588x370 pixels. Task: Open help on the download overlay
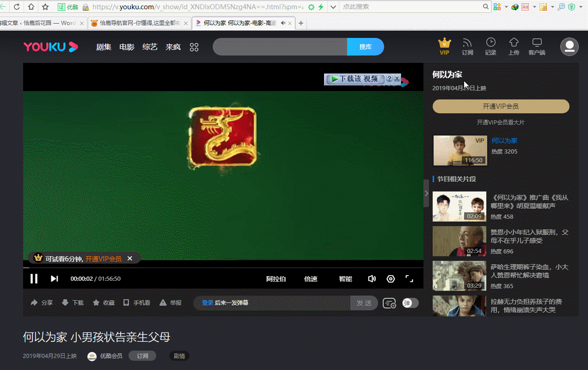tap(389, 79)
